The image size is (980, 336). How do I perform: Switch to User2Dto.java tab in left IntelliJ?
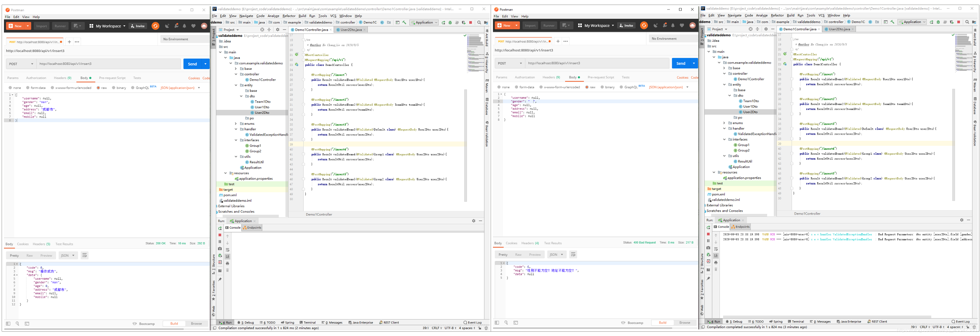pos(351,30)
